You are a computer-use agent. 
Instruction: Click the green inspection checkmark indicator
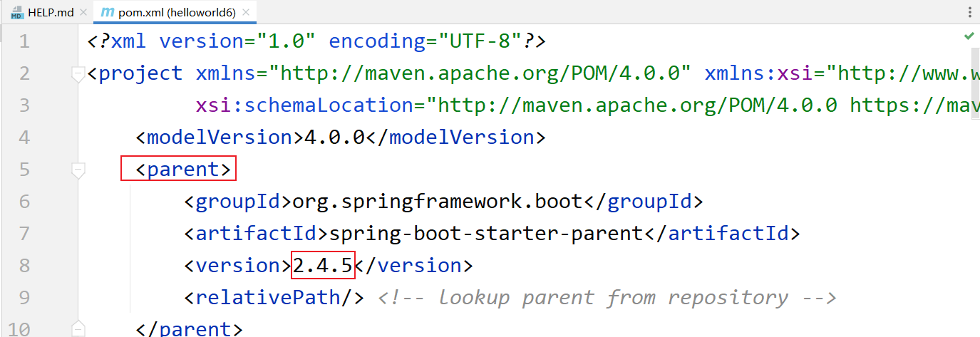969,36
